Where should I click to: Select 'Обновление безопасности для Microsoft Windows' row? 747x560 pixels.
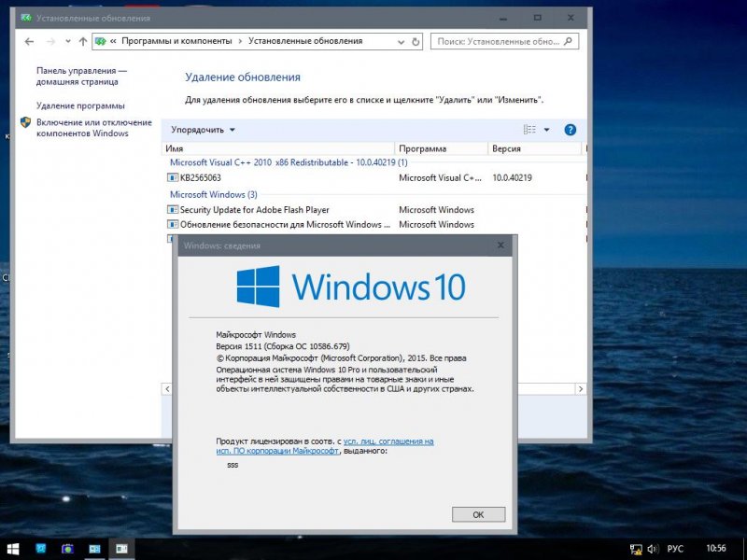374,224
